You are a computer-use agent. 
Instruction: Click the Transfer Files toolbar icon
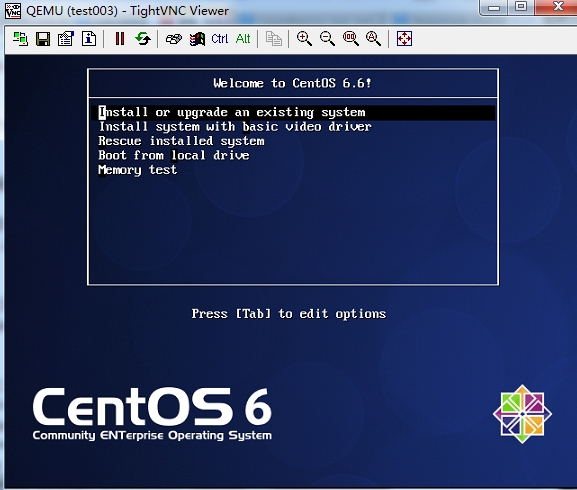point(274,39)
